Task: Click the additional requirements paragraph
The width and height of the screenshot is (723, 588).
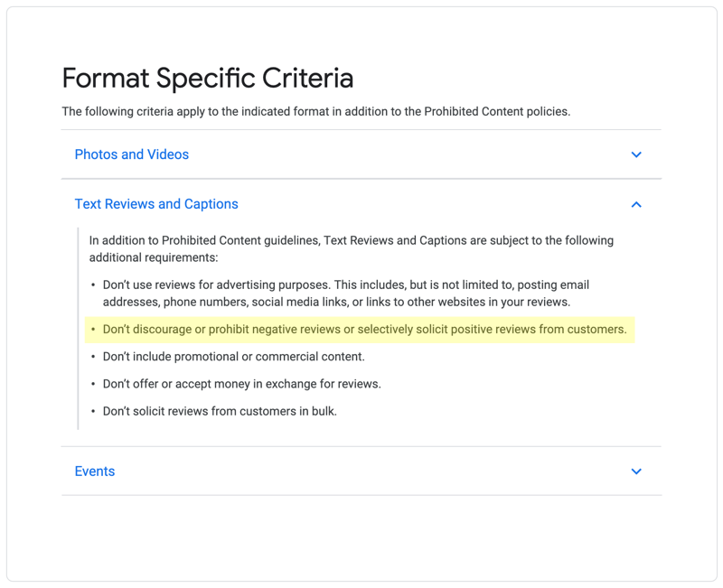Action: click(352, 249)
